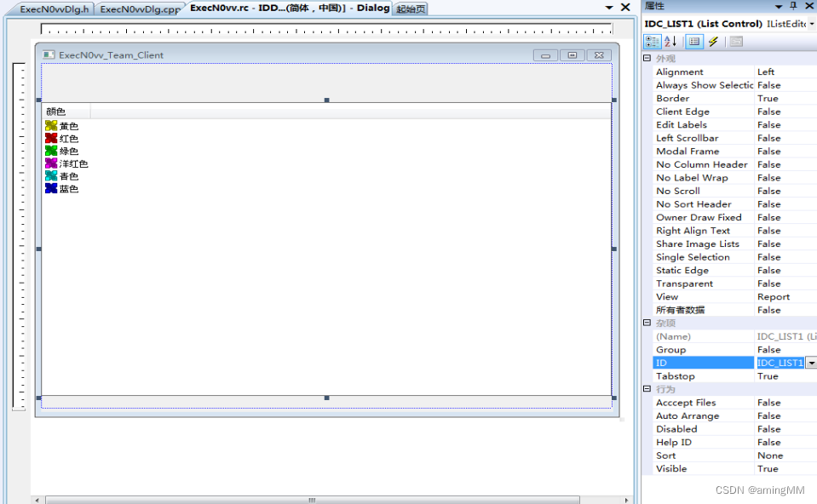Select the No Label Wrap property
Screen dimensions: 817x504
[x=734, y=178]
